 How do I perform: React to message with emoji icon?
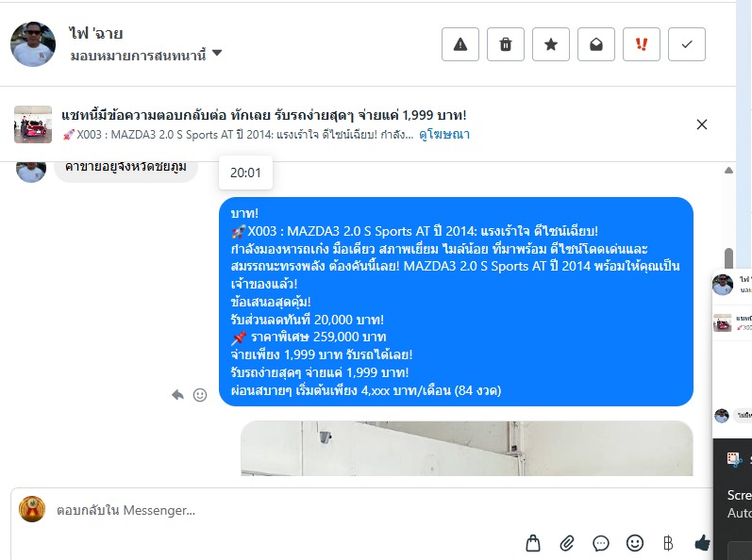click(x=200, y=395)
